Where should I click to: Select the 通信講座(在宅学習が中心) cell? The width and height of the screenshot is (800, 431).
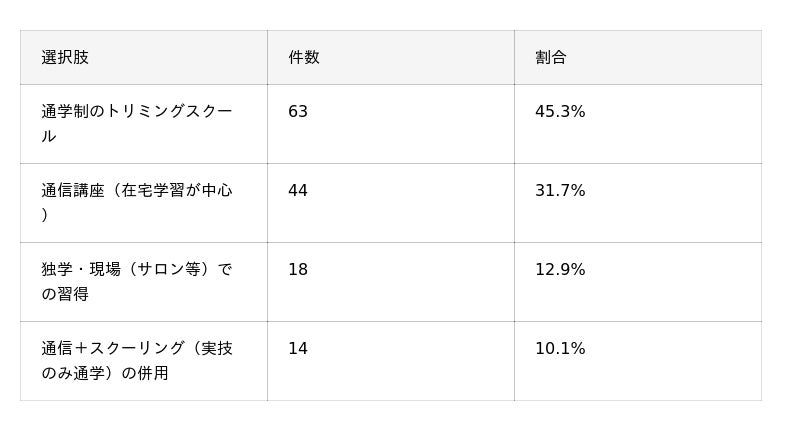[x=144, y=203]
